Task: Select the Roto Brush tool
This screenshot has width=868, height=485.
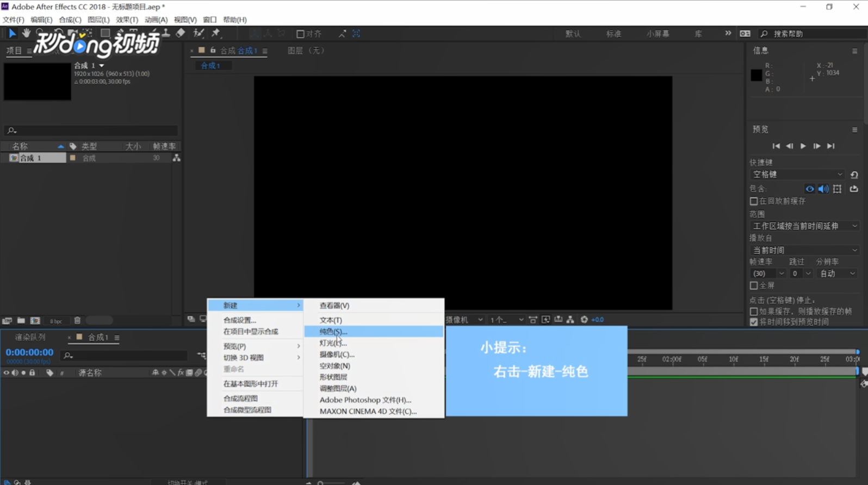Action: pos(199,33)
